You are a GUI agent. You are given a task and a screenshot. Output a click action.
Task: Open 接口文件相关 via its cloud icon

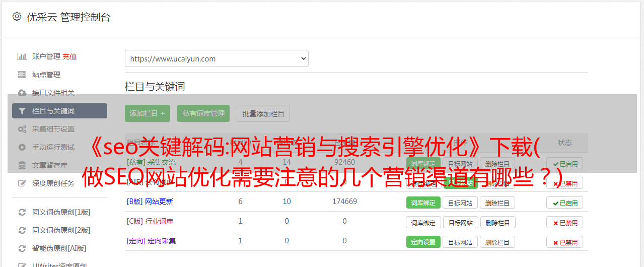point(22,93)
